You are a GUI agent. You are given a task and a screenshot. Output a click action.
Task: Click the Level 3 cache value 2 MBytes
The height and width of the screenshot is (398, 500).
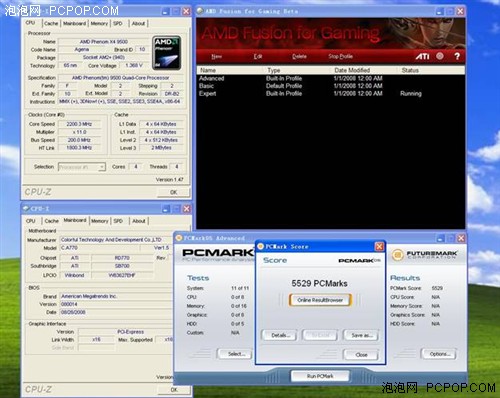click(161, 148)
